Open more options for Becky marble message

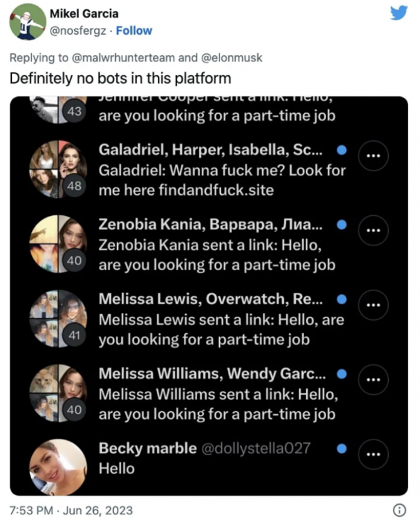pyautogui.click(x=373, y=454)
